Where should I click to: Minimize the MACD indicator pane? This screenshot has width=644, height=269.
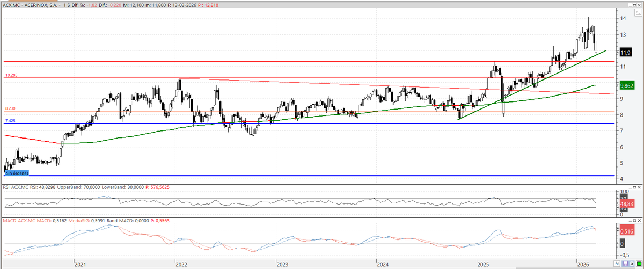(630, 221)
